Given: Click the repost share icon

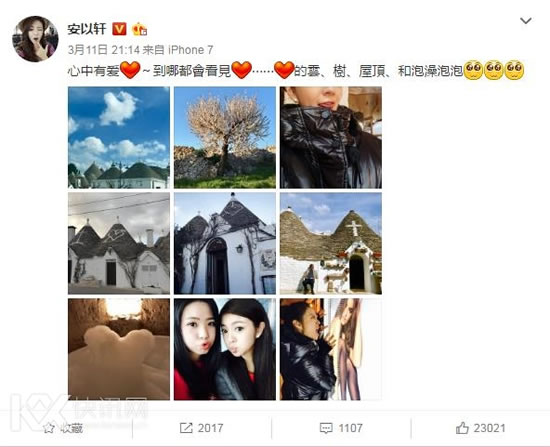Looking at the screenshot, I should (186, 428).
